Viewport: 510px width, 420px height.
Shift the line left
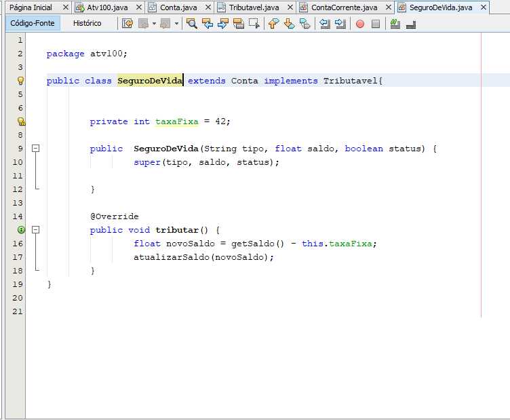(325, 24)
